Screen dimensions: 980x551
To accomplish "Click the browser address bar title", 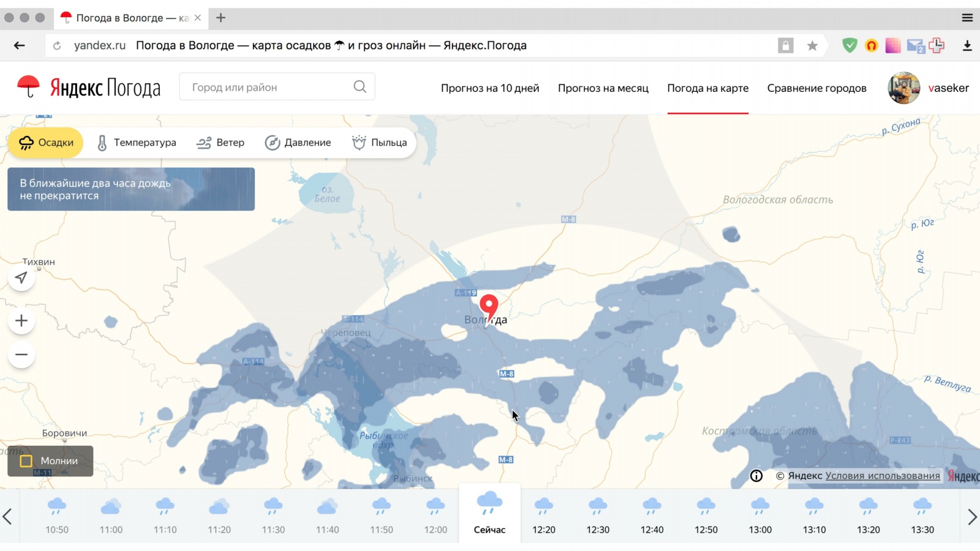I will [x=331, y=45].
